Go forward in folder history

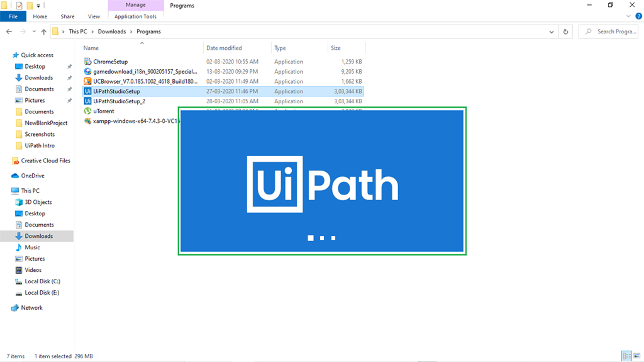pos(23,31)
